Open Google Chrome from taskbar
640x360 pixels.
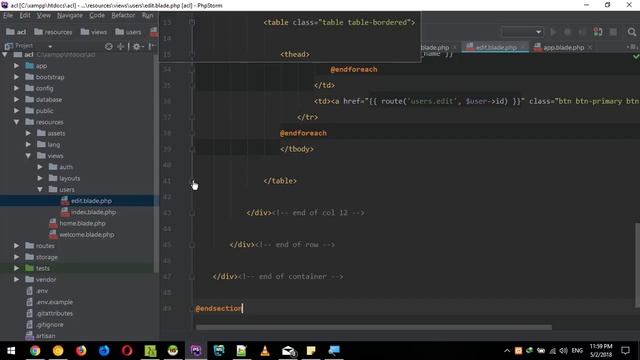pyautogui.click(x=35, y=351)
